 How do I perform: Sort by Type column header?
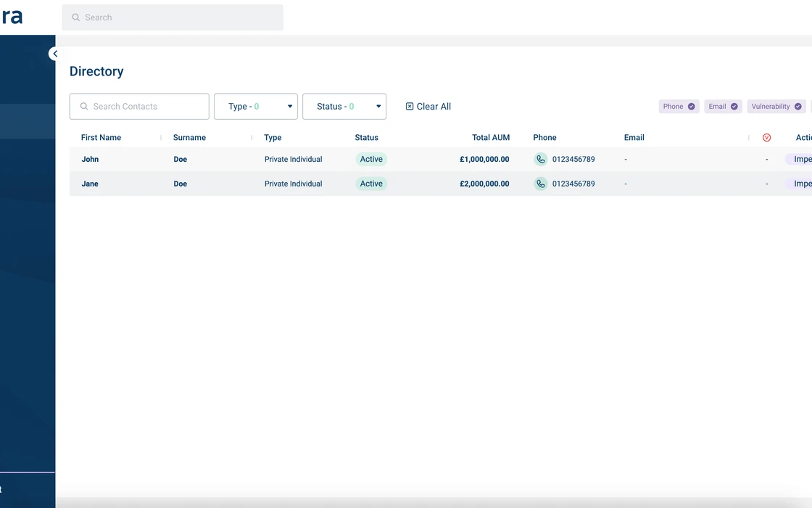[273, 137]
